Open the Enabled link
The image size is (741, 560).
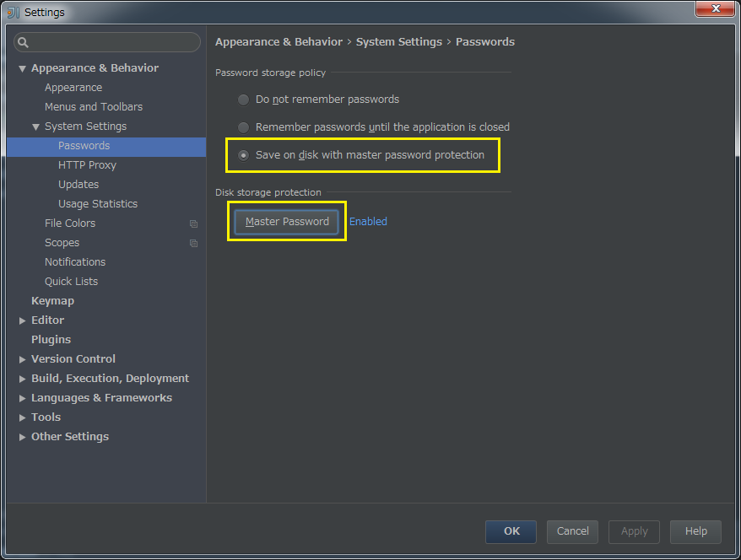pyautogui.click(x=368, y=221)
